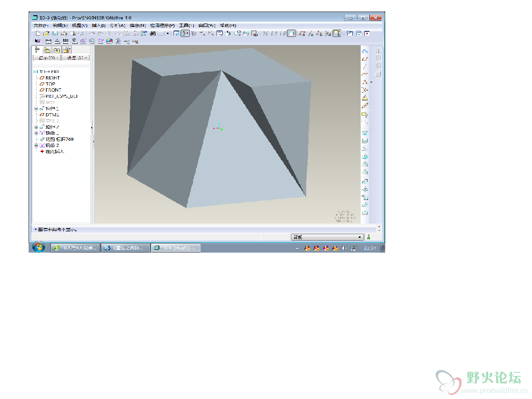Screen dimensions: 532x399
Task: Select the Draft tool
Action: coord(365,157)
